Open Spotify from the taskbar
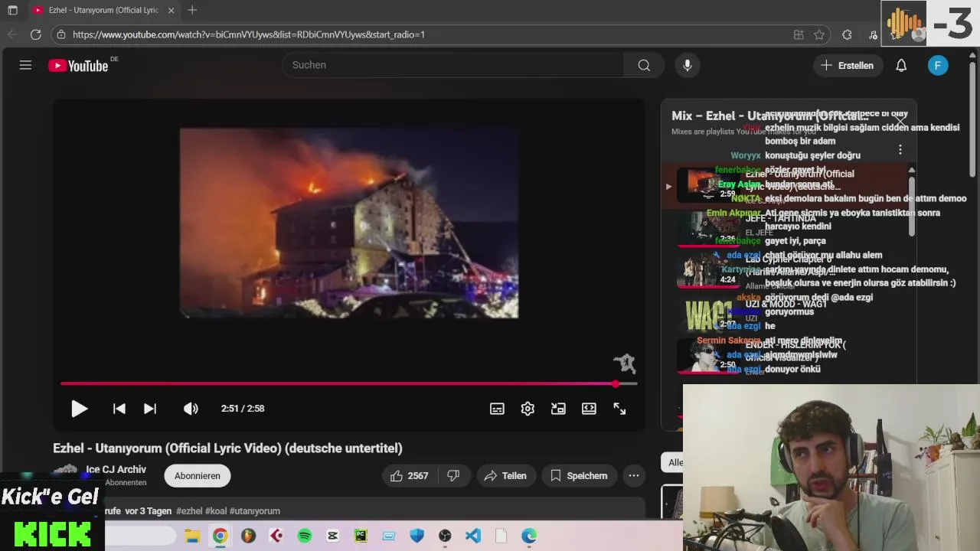Image resolution: width=980 pixels, height=551 pixels. coord(305,536)
